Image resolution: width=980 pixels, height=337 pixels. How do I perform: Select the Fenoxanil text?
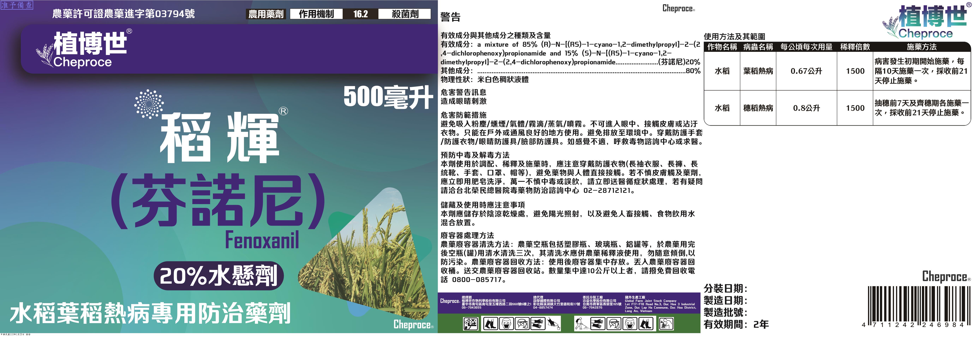(262, 240)
